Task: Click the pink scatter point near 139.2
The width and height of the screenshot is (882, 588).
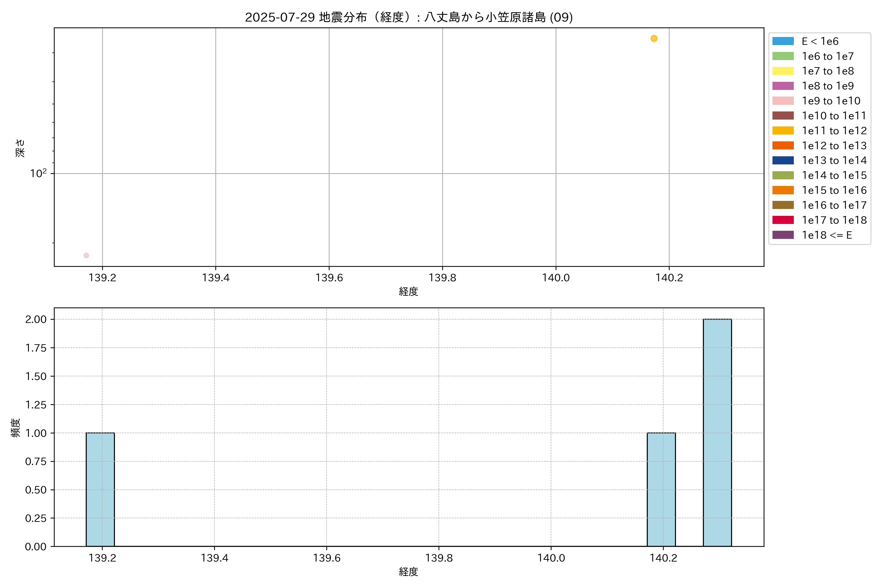Action: coord(86,255)
